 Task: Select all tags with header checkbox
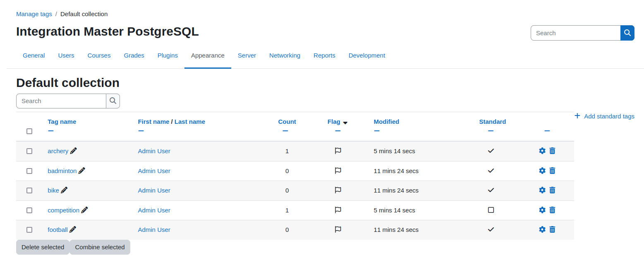click(x=29, y=131)
